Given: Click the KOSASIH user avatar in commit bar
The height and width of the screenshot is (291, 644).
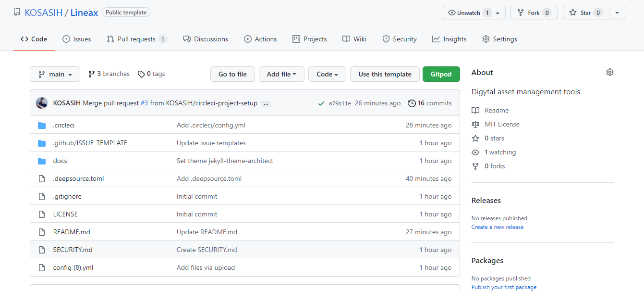Looking at the screenshot, I should pyautogui.click(x=42, y=103).
